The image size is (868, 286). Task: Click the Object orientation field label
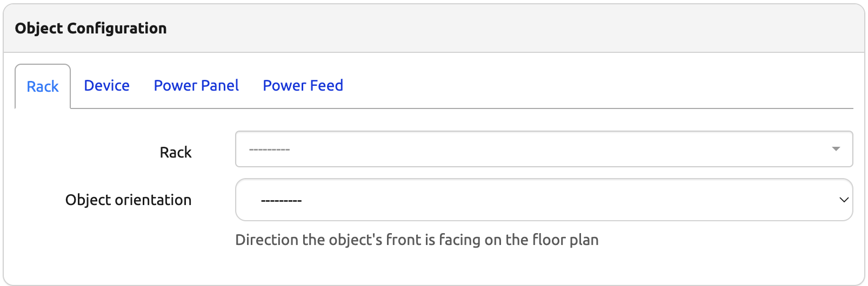(128, 200)
